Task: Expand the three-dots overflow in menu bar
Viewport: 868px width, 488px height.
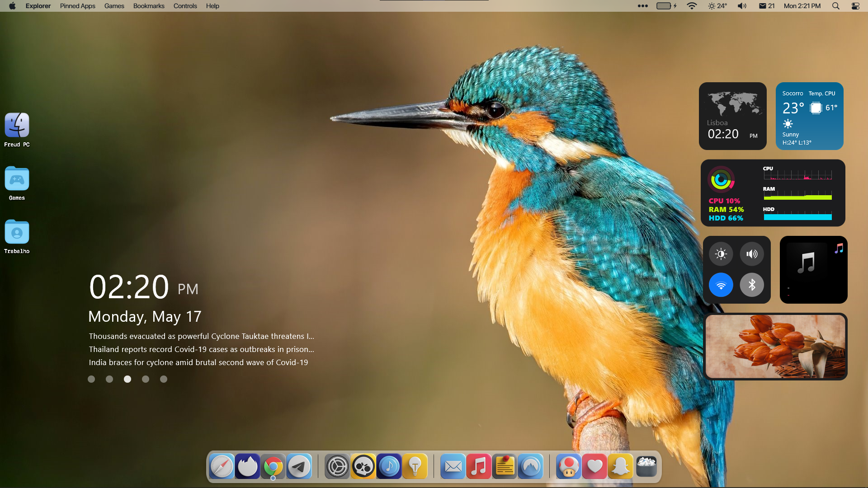Action: [642, 6]
